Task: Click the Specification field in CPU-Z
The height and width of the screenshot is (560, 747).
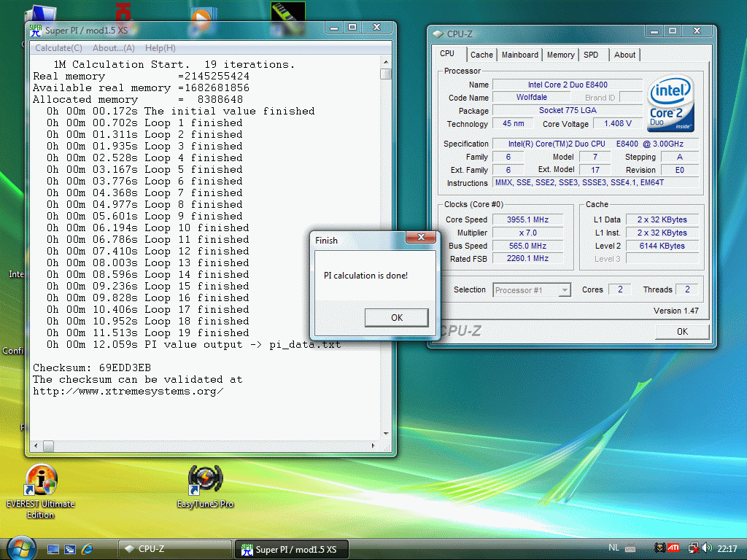Action: (595, 144)
